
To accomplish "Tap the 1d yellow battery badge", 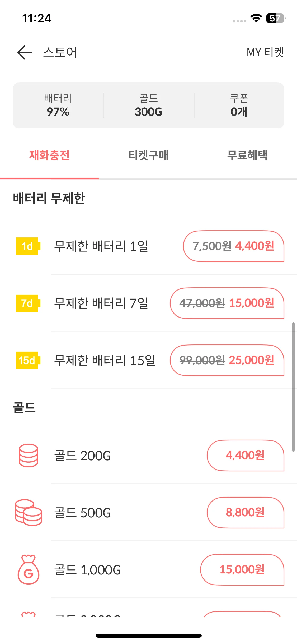I will pyautogui.click(x=28, y=246).
